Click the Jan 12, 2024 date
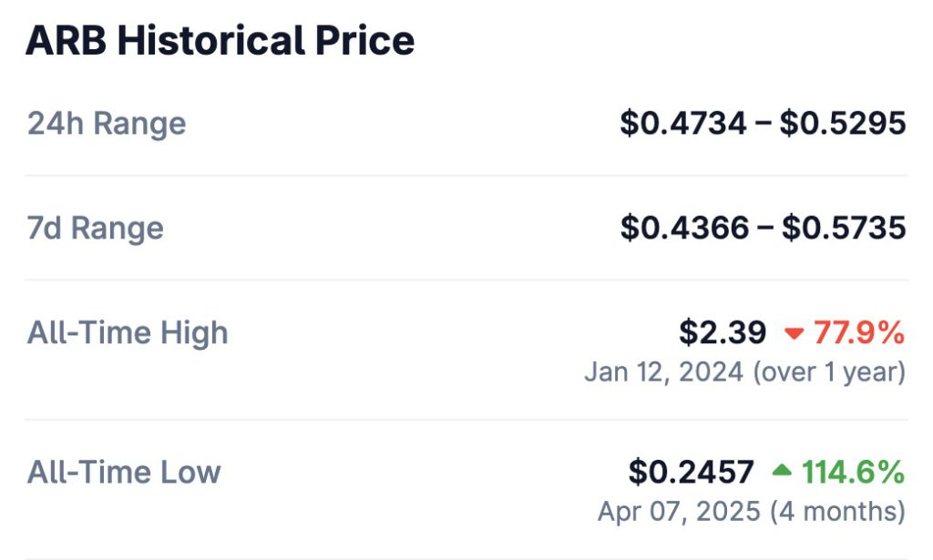The image size is (933, 560). point(663,372)
